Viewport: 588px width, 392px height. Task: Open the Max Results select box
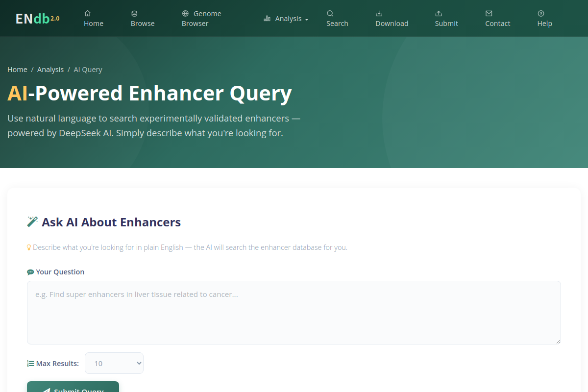tap(114, 363)
